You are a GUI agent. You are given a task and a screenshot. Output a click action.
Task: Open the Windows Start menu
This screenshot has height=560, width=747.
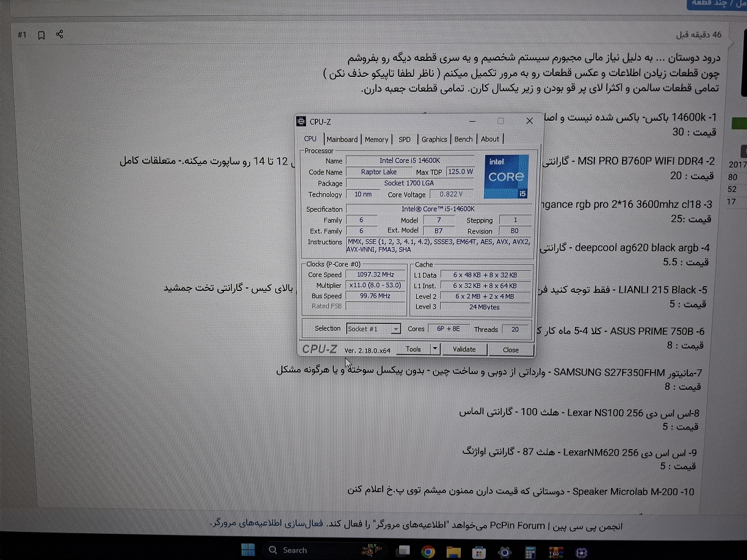coord(248,550)
